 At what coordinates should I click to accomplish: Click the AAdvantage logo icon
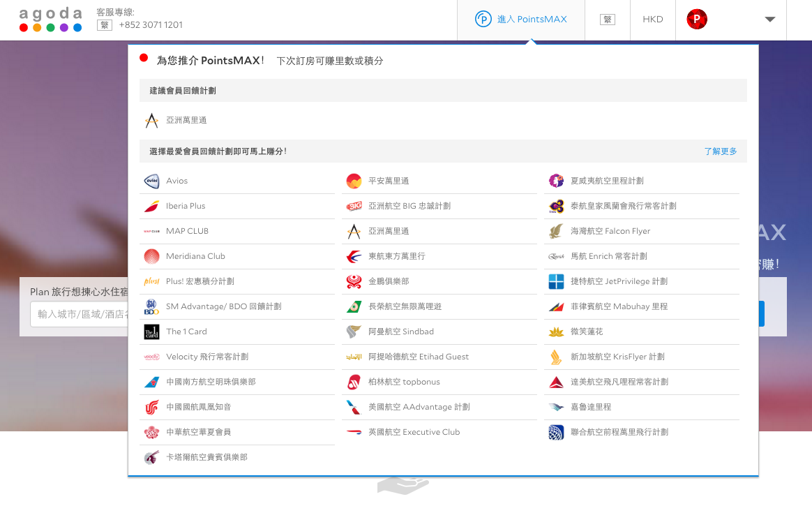click(354, 407)
